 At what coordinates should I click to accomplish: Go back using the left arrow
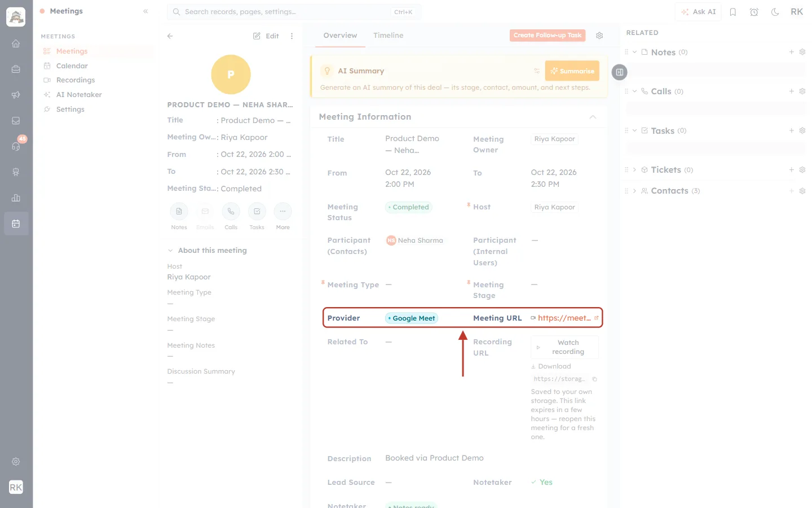(x=170, y=36)
